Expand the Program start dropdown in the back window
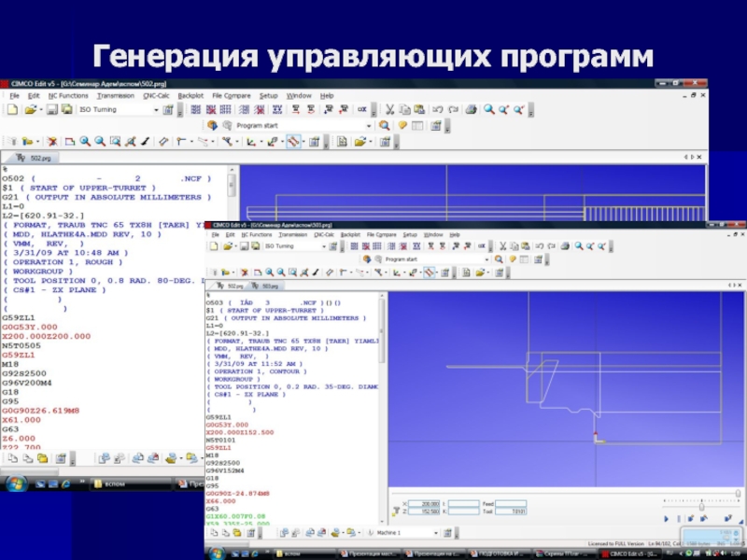The image size is (747, 560). coord(371,125)
